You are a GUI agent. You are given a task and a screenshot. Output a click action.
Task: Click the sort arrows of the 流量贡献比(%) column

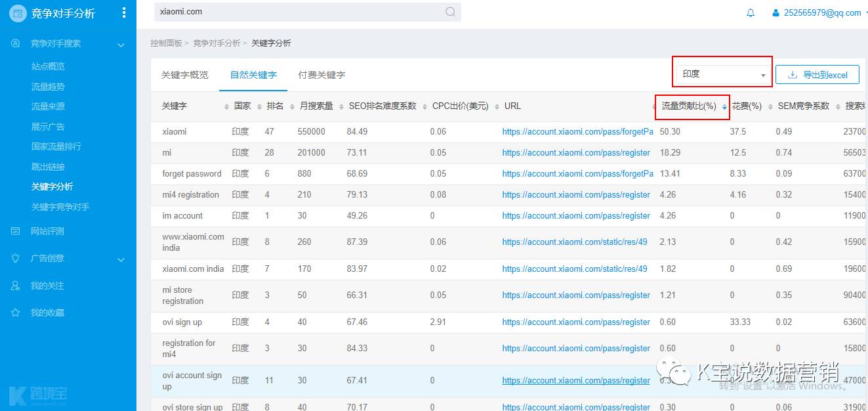[x=724, y=106]
